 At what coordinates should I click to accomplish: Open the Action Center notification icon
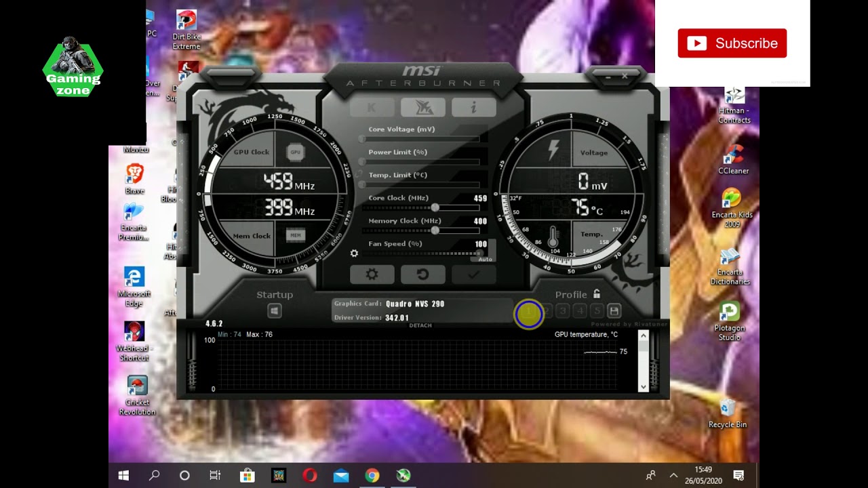(738, 475)
